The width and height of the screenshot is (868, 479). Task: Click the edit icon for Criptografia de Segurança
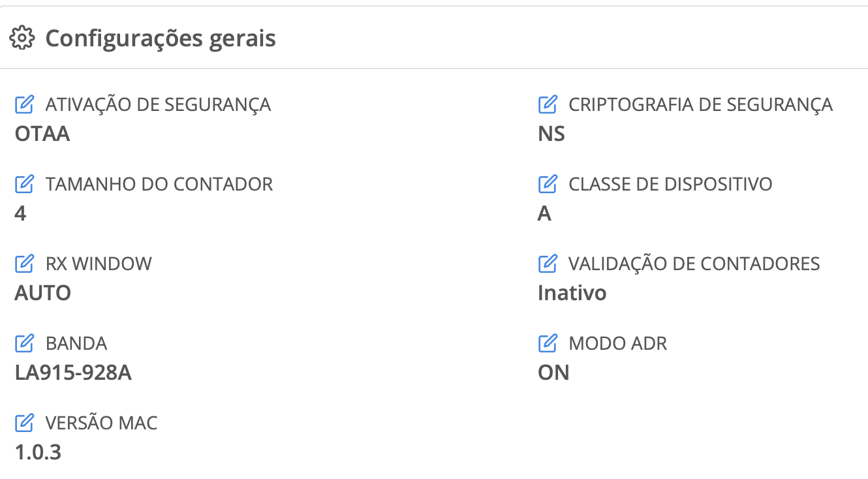point(548,104)
